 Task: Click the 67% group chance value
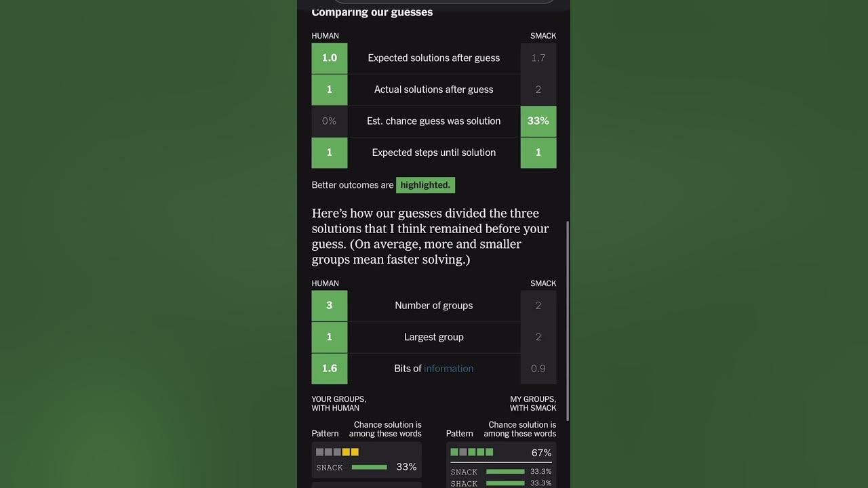(x=541, y=453)
